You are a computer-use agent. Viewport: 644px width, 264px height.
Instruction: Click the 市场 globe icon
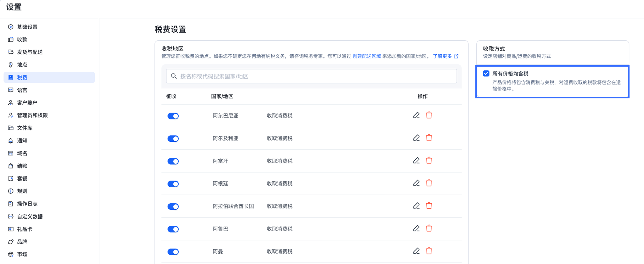(x=11, y=254)
